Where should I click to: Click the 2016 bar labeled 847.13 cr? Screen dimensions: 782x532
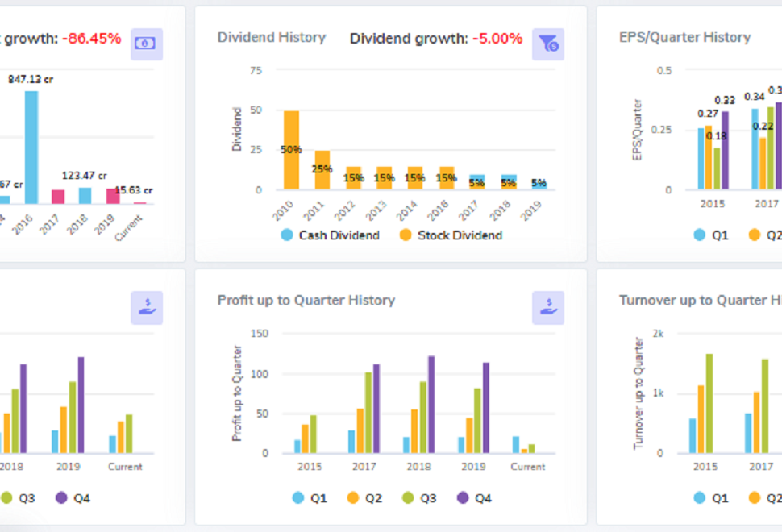[x=31, y=148]
